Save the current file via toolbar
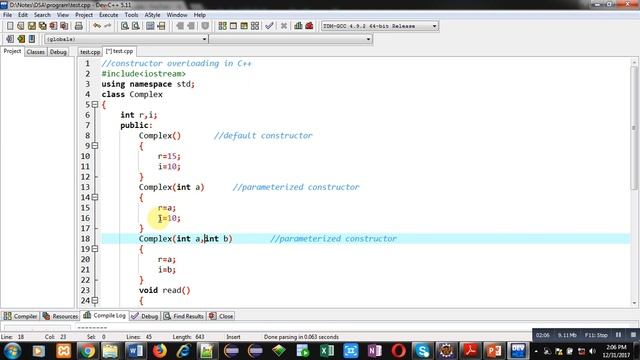 pyautogui.click(x=31, y=26)
